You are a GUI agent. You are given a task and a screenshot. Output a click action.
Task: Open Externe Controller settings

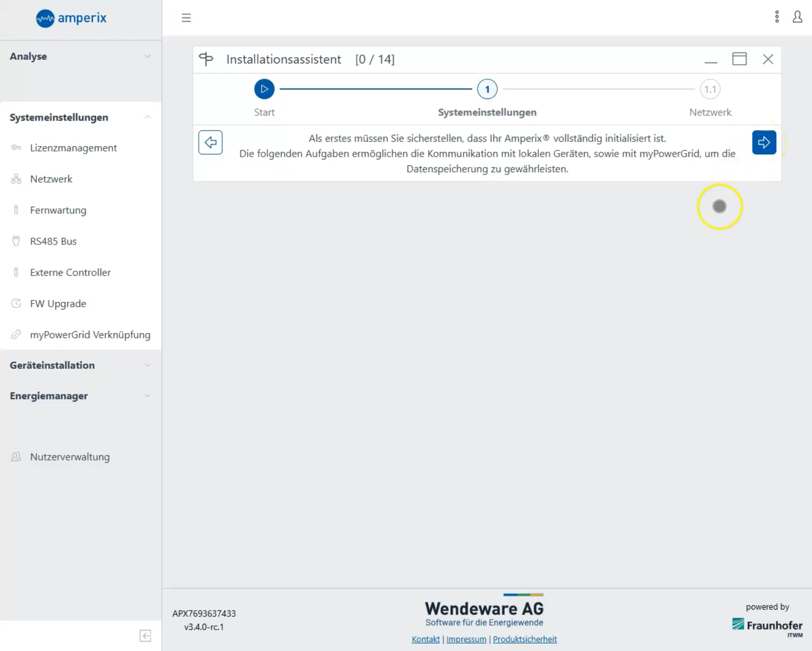coord(81,272)
